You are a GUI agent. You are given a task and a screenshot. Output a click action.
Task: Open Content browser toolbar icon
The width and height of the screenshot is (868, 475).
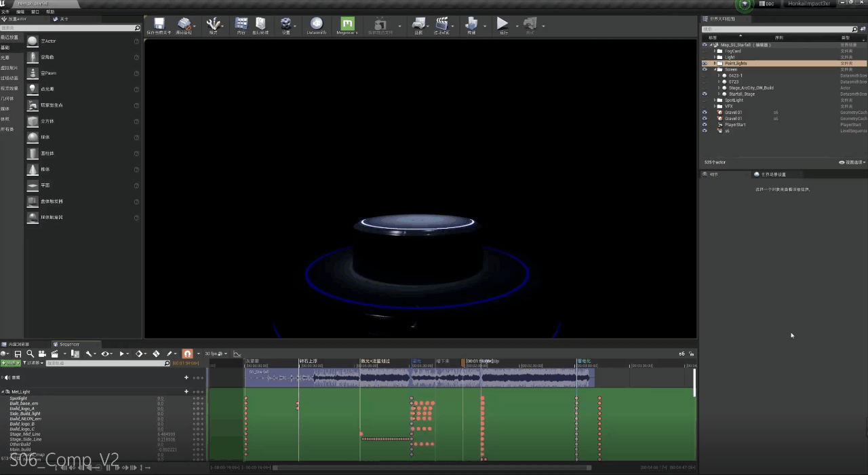pyautogui.click(x=241, y=24)
